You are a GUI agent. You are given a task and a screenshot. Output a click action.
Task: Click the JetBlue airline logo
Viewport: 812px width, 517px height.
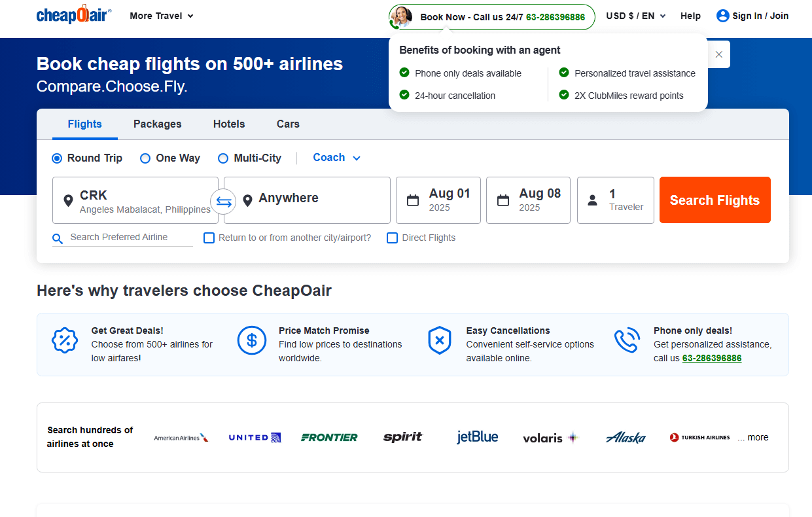(x=477, y=437)
